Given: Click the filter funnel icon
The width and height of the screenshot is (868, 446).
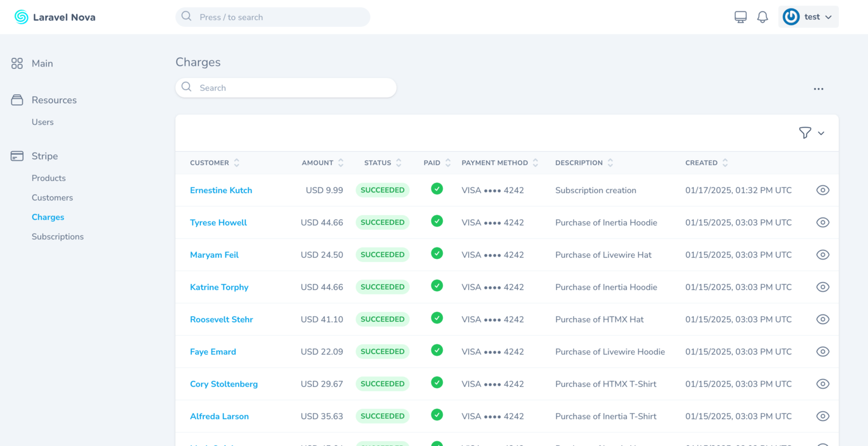Looking at the screenshot, I should (x=805, y=133).
